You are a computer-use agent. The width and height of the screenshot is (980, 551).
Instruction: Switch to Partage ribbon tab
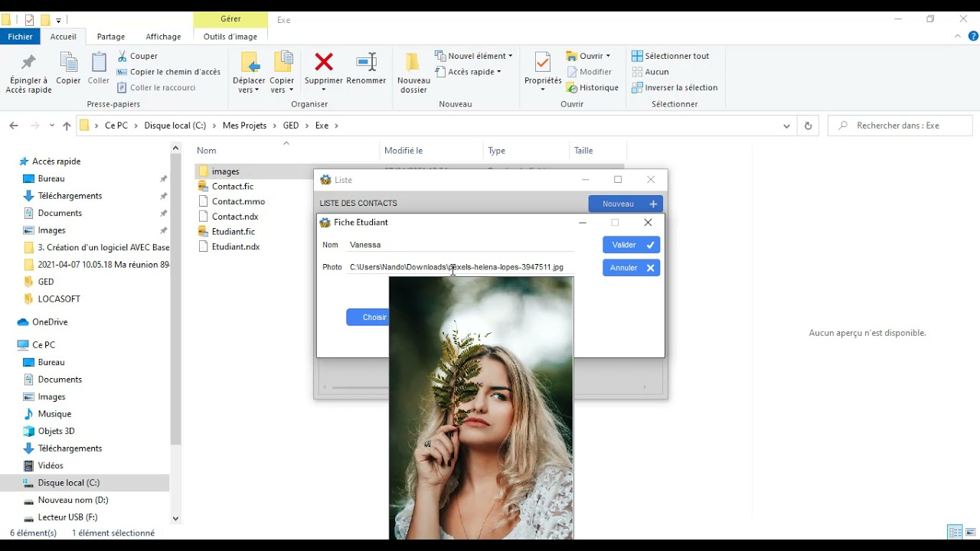(x=111, y=36)
